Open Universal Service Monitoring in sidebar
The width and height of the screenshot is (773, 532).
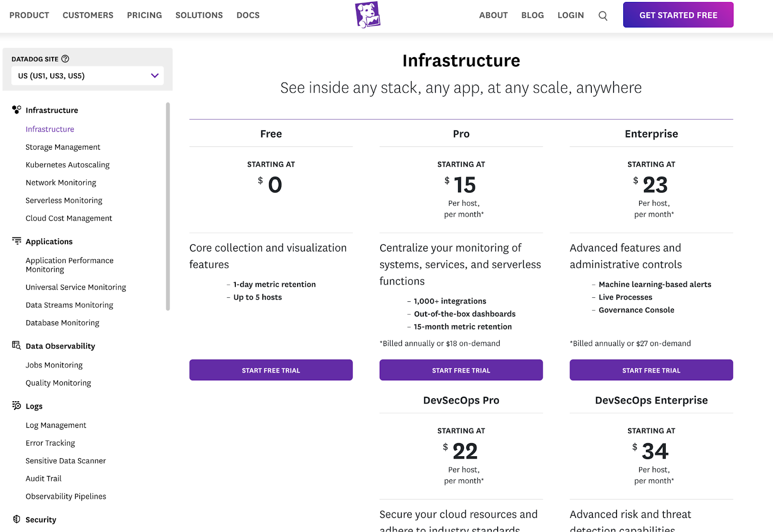(x=76, y=287)
